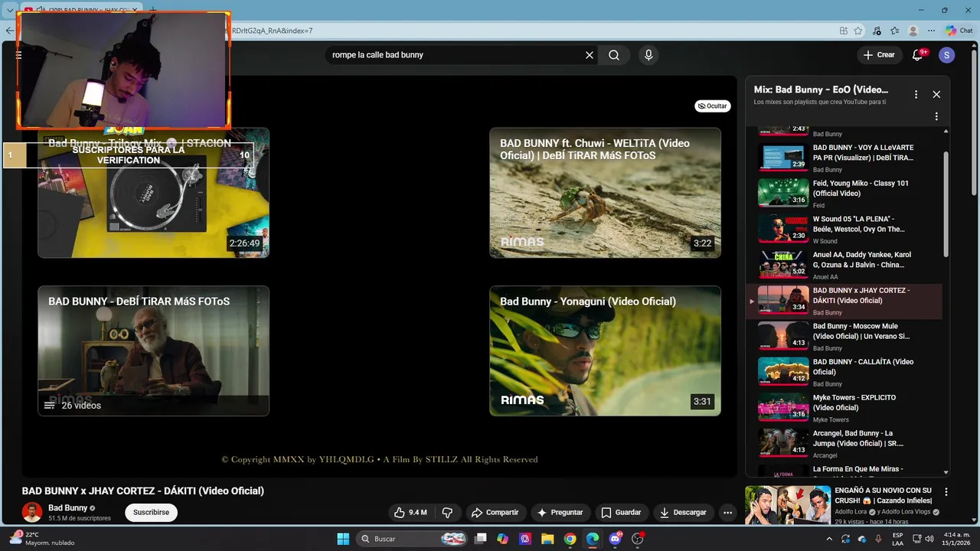Open OBS Studio from taskbar
Image resolution: width=980 pixels, height=551 pixels.
click(x=637, y=539)
